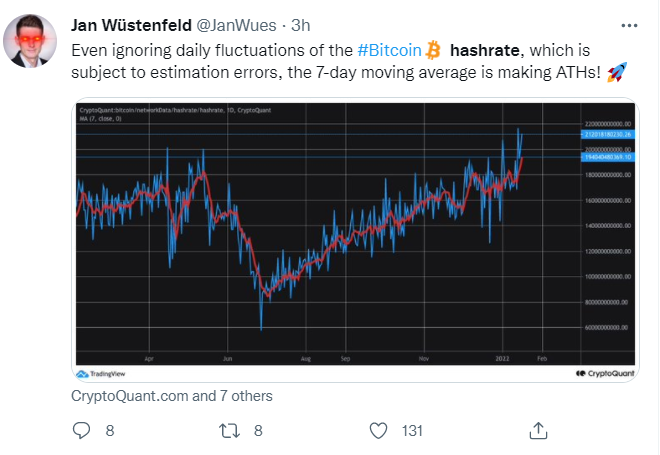Image resolution: width=660 pixels, height=455 pixels.
Task: Open the share upload icon
Action: [538, 431]
